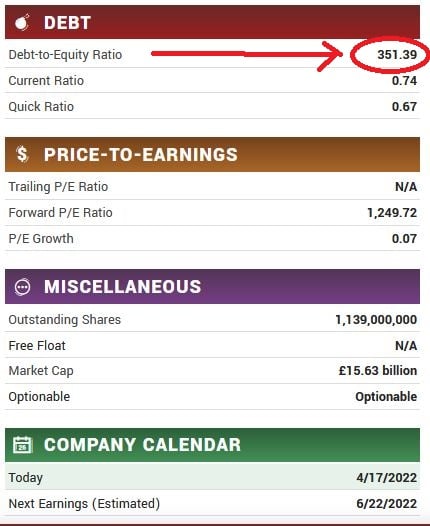Click the Current Ratio row label

[x=46, y=81]
